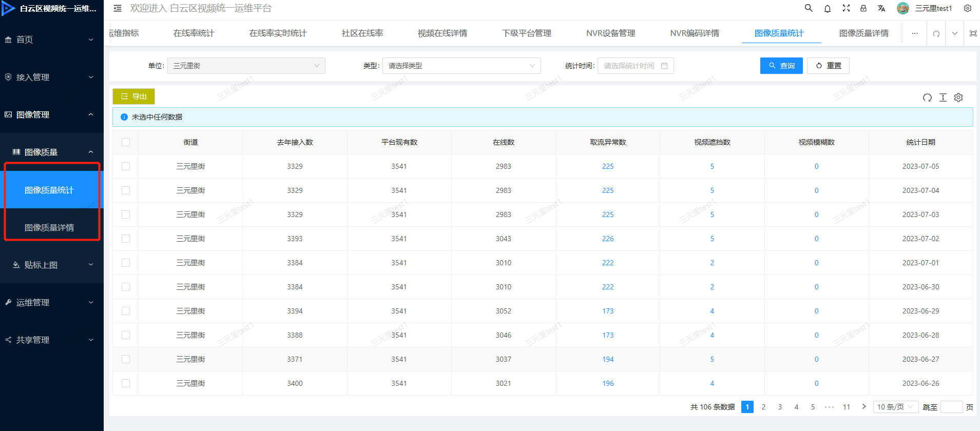
Task: Switch to 在线率统计 tab
Action: (194, 33)
